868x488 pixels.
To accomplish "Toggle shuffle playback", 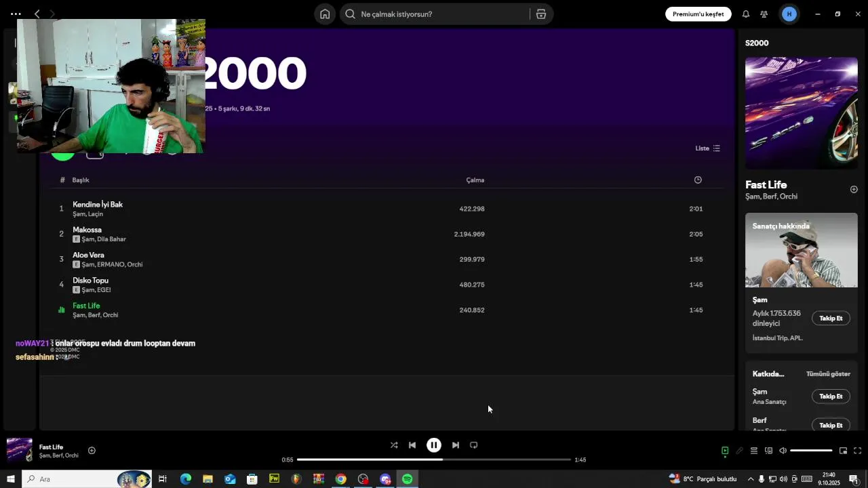I will (x=394, y=445).
